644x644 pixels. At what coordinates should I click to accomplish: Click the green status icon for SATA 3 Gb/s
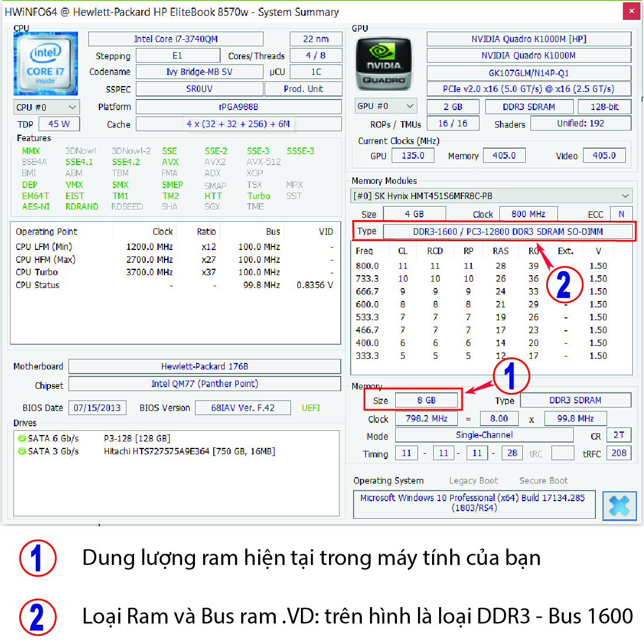[x=22, y=451]
